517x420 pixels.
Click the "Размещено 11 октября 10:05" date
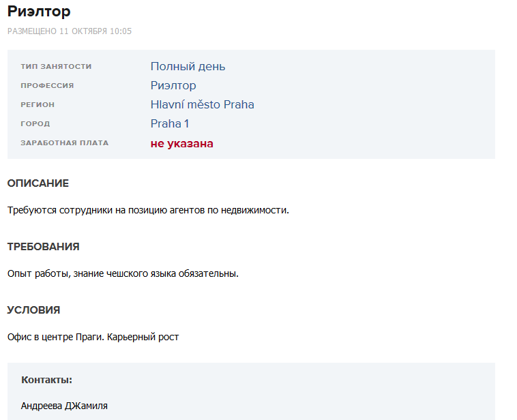click(x=70, y=31)
